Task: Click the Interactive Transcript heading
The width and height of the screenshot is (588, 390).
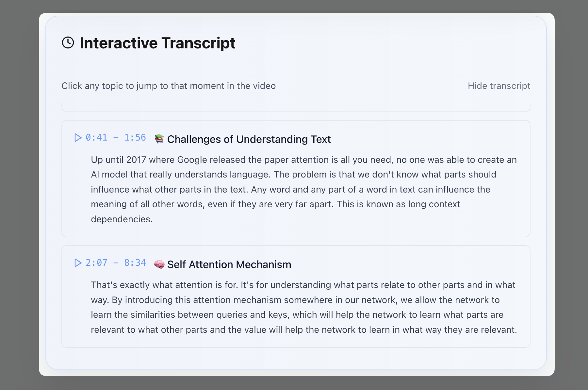Action: point(157,43)
